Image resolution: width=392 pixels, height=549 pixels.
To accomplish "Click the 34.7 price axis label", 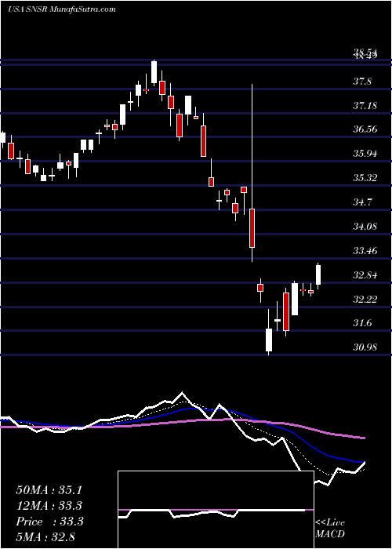I will point(362,202).
